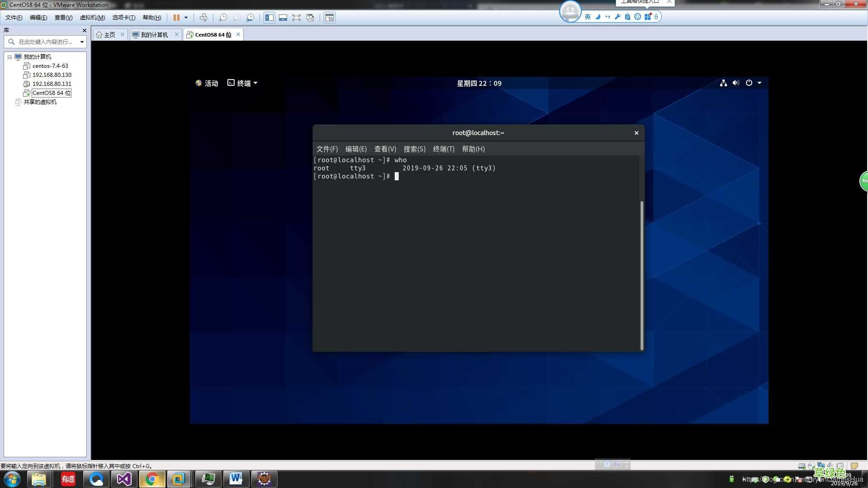The height and width of the screenshot is (488, 868).
Task: Open the snapshot manager icon
Action: point(250,18)
